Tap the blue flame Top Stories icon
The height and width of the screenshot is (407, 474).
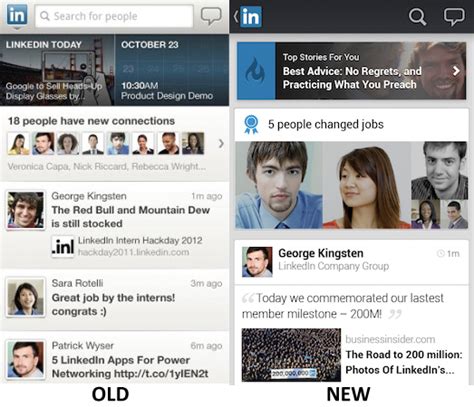point(256,71)
